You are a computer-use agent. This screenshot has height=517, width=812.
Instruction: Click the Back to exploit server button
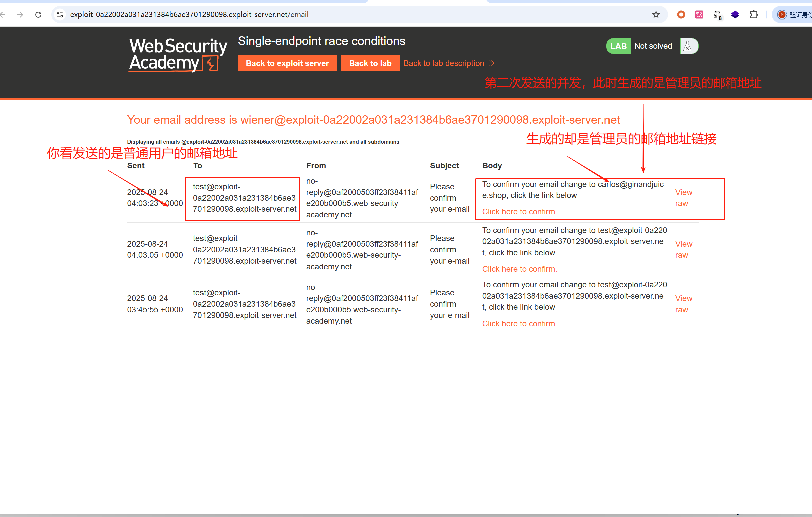[287, 63]
